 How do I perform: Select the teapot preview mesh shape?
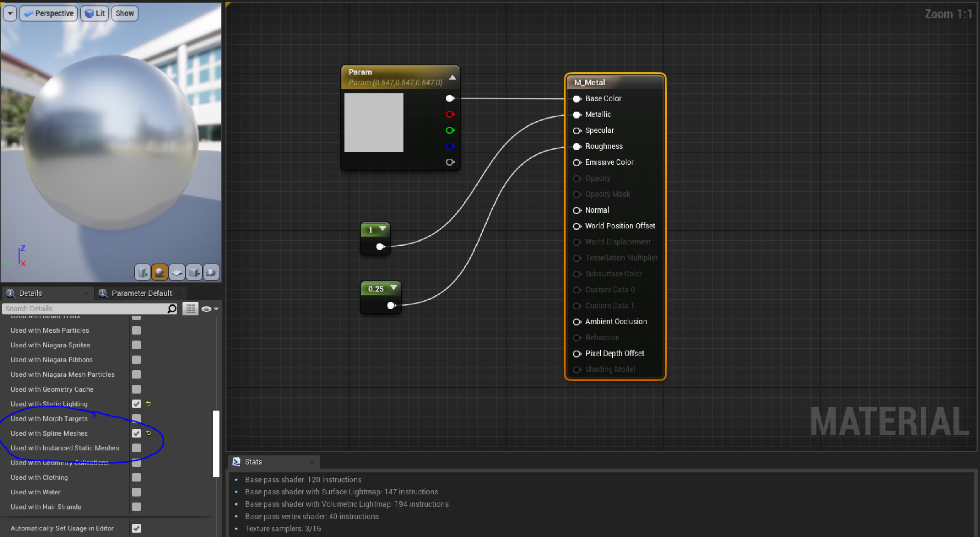pos(211,272)
